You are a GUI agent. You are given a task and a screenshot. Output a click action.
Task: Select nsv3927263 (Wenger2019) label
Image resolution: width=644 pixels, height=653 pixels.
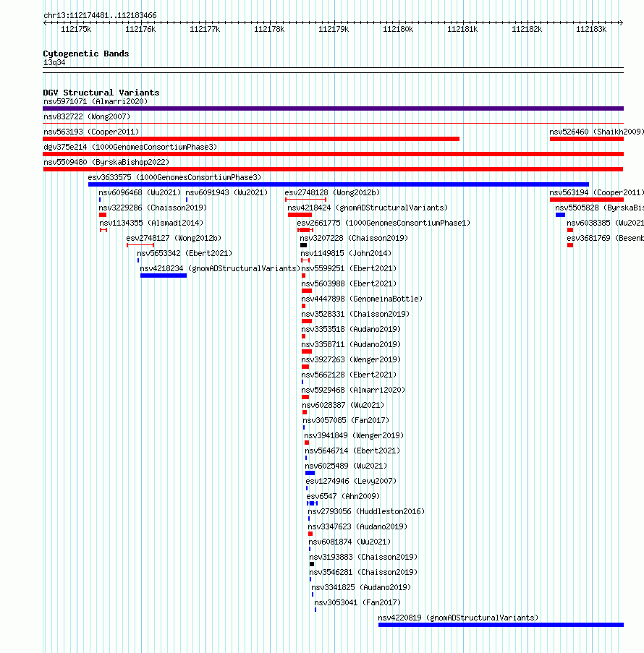click(x=351, y=359)
